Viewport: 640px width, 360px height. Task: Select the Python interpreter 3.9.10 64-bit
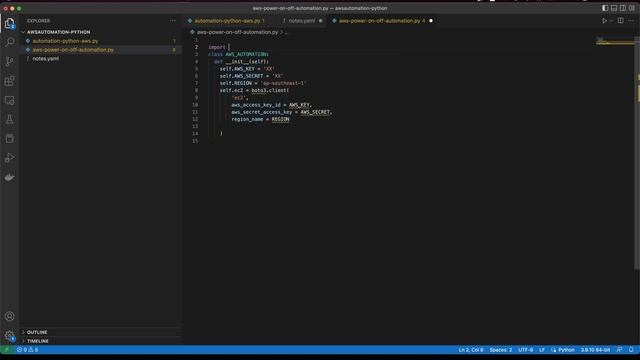[x=595, y=350]
